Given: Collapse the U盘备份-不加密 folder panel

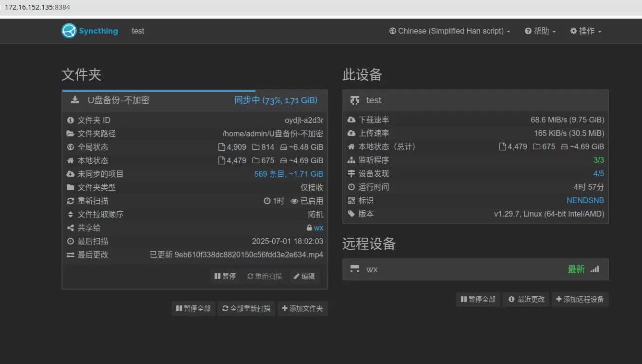Looking at the screenshot, I should [x=195, y=100].
